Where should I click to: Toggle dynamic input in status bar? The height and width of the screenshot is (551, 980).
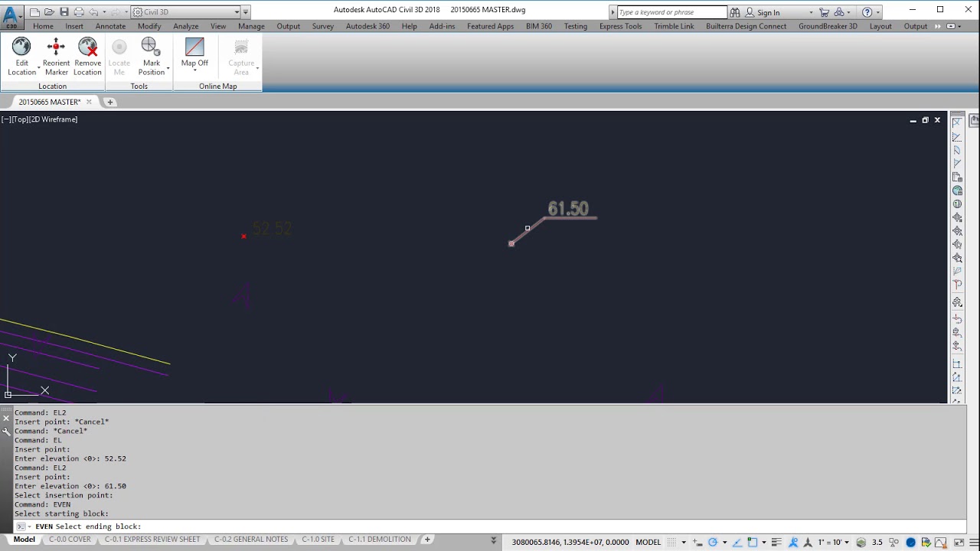[697, 542]
